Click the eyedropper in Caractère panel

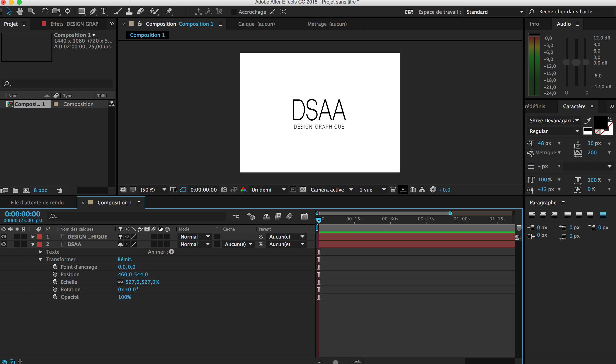[x=588, y=120]
